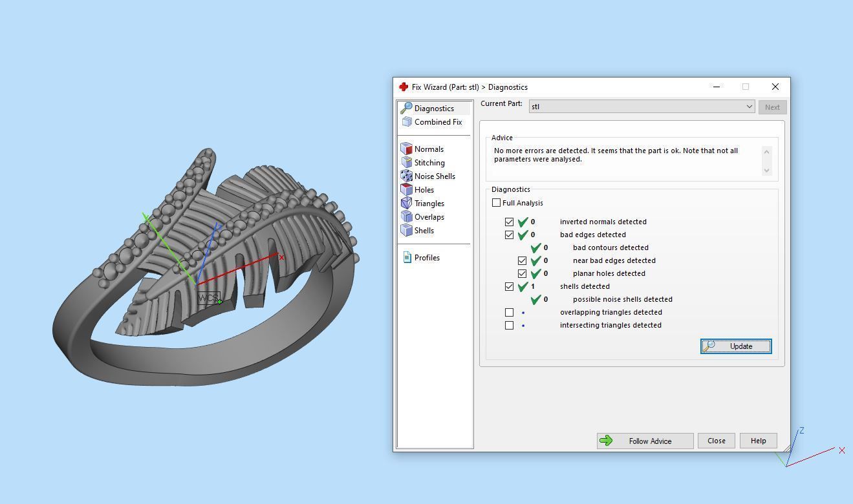The height and width of the screenshot is (504, 853).
Task: Click the Stitching cube icon
Action: pyautogui.click(x=406, y=162)
